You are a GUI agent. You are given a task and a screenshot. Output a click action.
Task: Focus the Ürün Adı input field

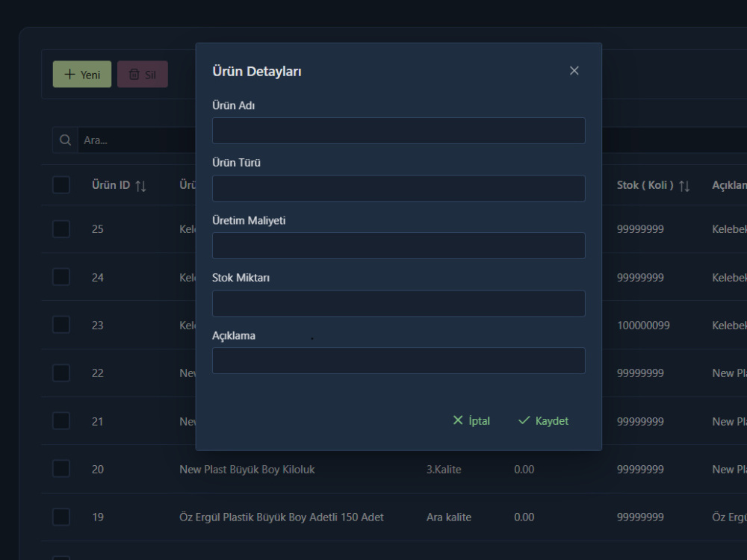[x=398, y=131]
